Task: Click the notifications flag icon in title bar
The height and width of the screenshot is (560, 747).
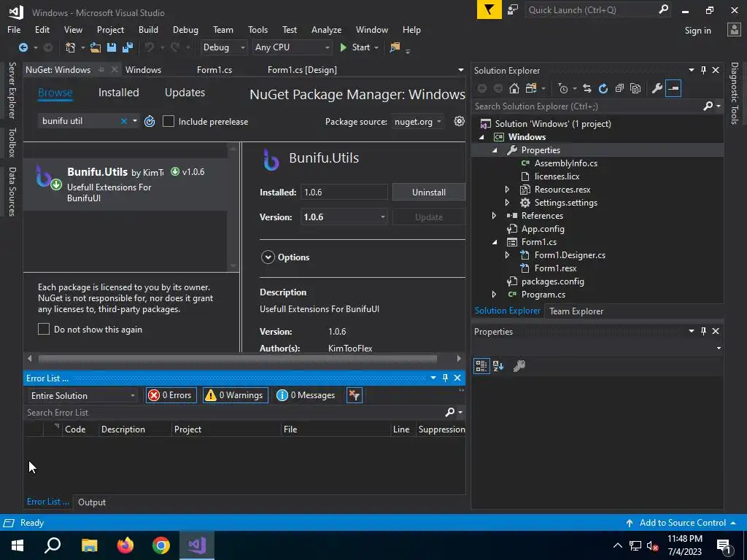Action: coord(489,10)
